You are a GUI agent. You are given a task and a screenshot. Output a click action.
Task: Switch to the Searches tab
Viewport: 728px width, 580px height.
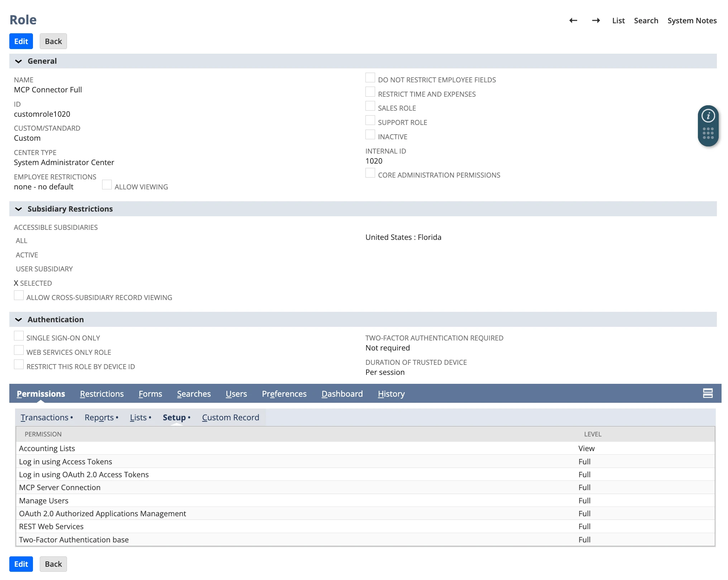194,394
